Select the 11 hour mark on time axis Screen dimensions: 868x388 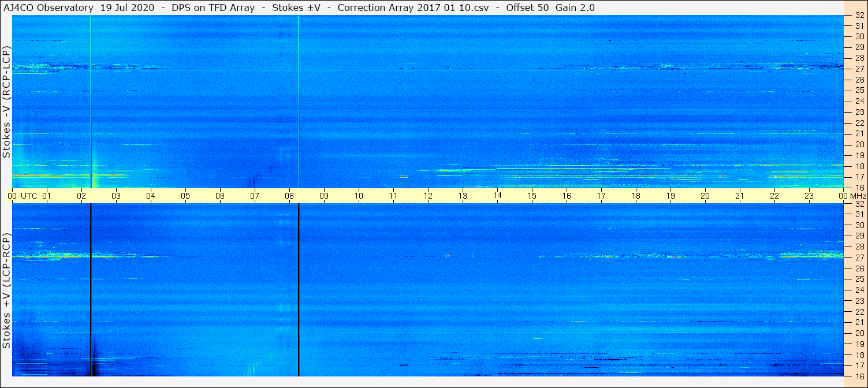point(393,196)
